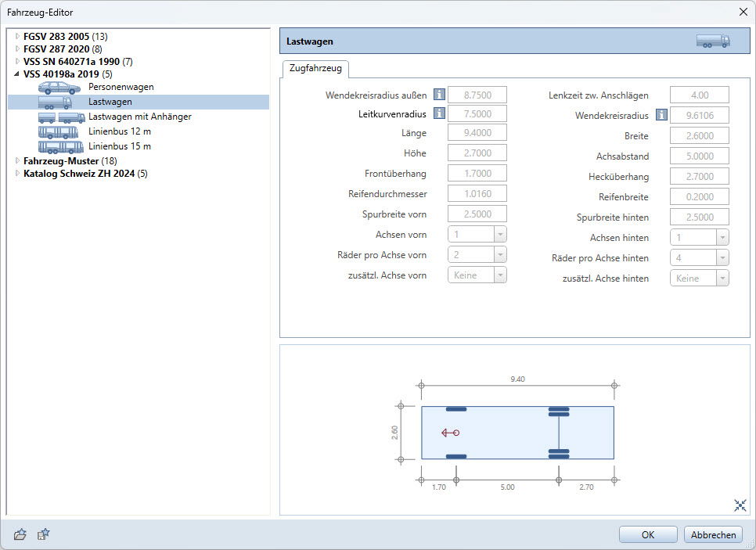
Task: Click the Länge input field
Action: (477, 132)
